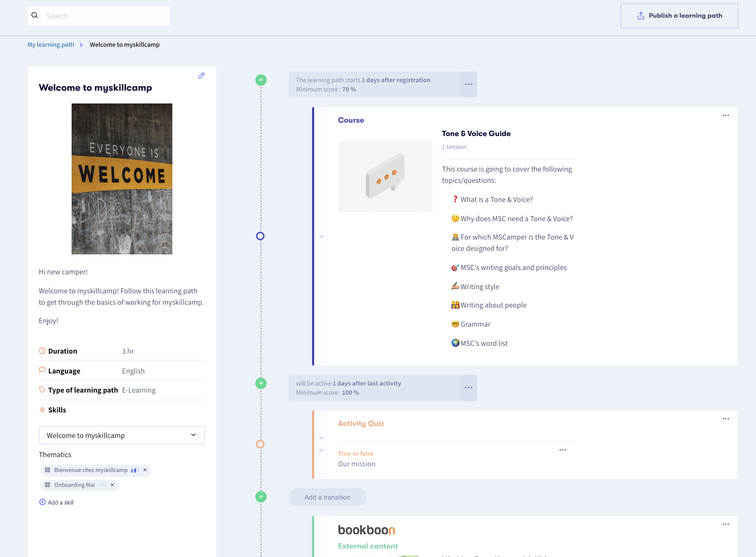Click the lightning icon beside Skills
The image size is (756, 557).
42,410
